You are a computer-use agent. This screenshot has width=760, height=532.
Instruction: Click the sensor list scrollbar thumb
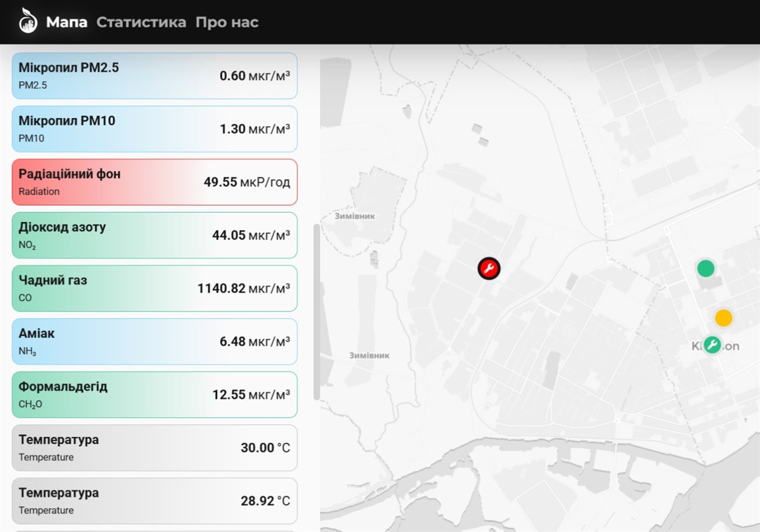point(316,312)
